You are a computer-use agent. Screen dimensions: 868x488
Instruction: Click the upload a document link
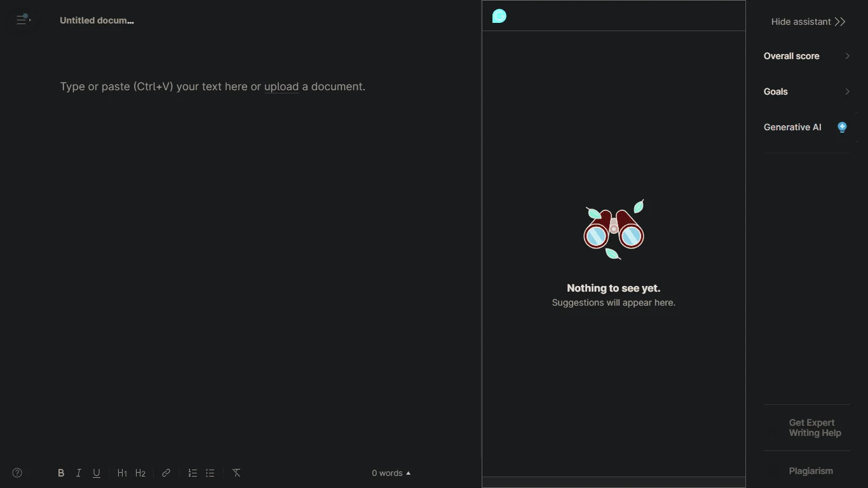(x=281, y=86)
